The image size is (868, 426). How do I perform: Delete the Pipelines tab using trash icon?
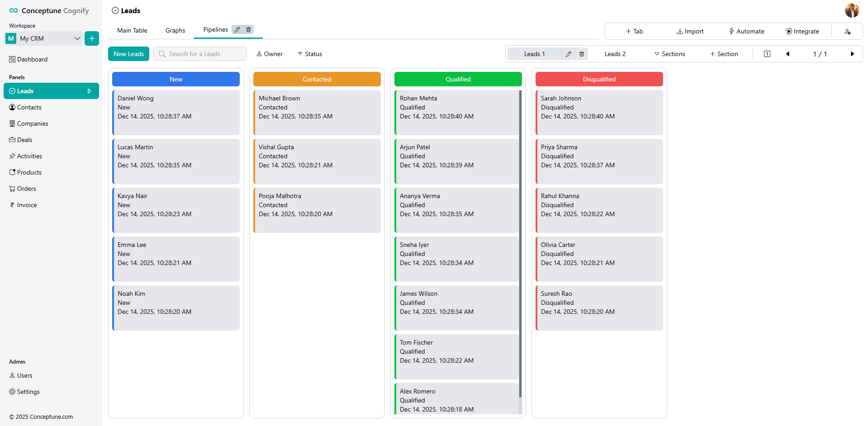(x=248, y=30)
